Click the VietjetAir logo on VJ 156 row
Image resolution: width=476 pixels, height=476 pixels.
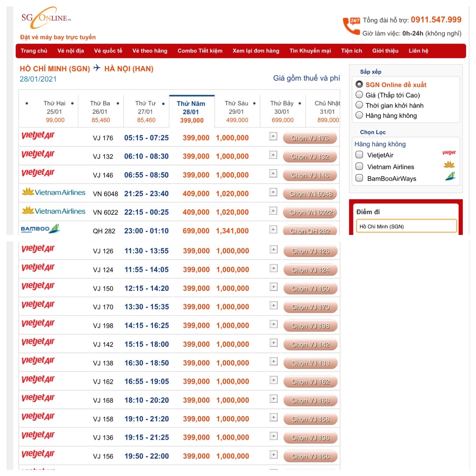(x=38, y=453)
